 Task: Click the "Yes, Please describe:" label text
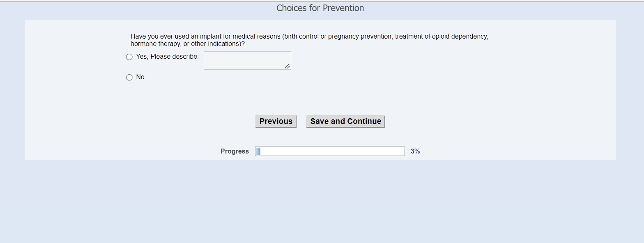pos(167,57)
